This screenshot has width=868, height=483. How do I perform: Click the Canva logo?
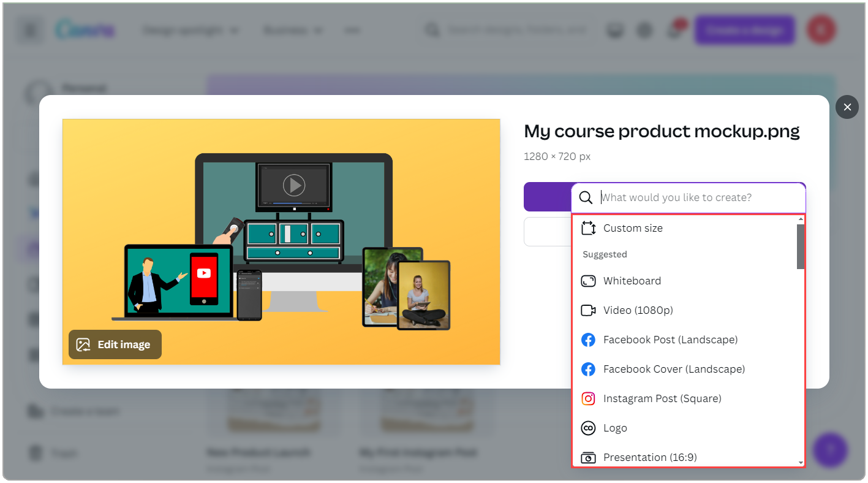[x=85, y=29]
